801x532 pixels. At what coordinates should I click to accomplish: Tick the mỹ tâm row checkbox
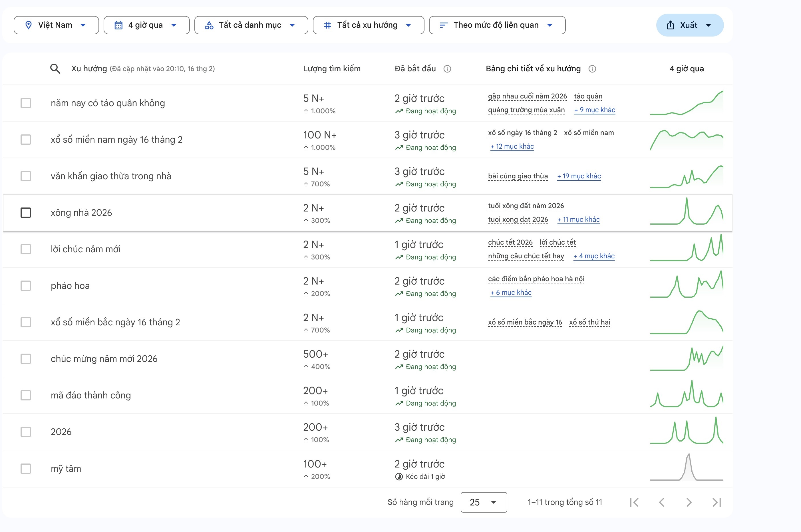(x=26, y=469)
